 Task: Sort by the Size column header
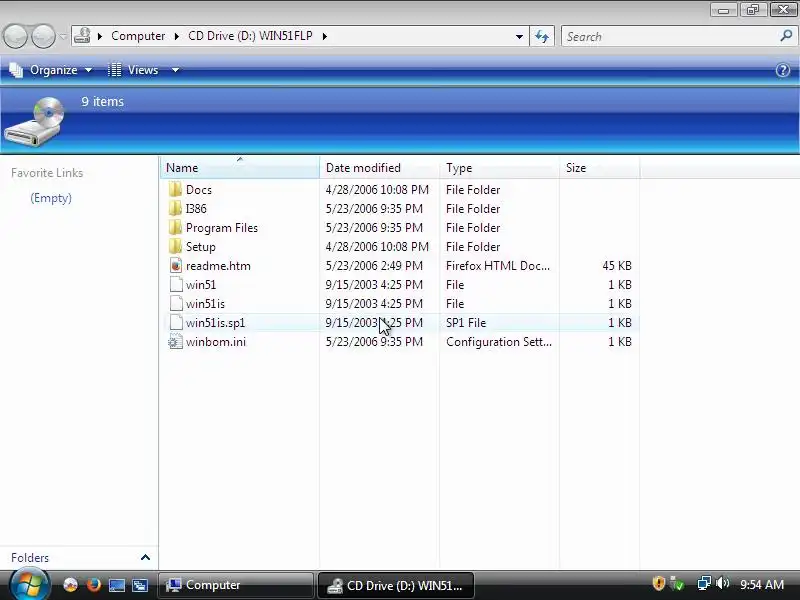(599, 168)
